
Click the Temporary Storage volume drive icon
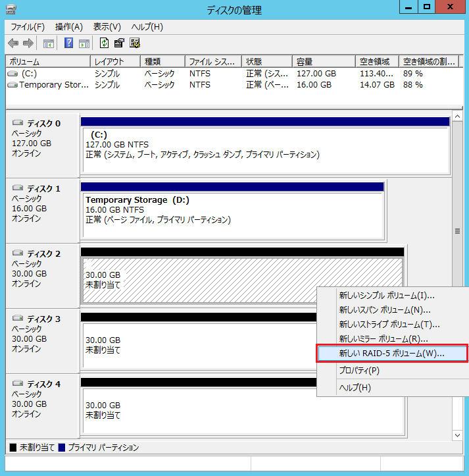(x=12, y=85)
